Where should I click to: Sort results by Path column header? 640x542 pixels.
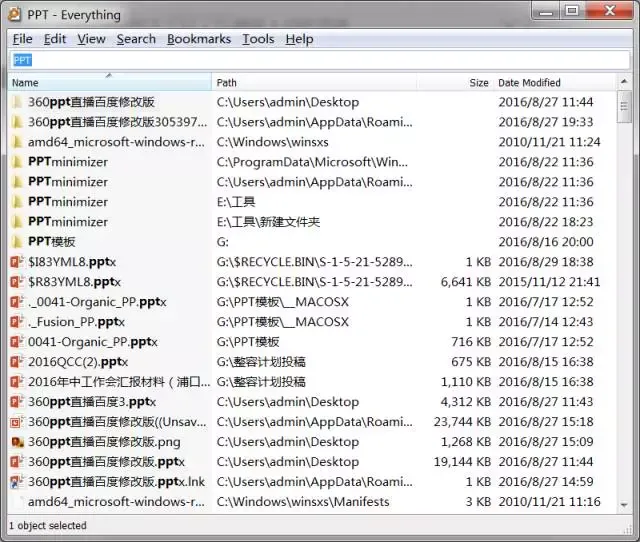click(313, 82)
